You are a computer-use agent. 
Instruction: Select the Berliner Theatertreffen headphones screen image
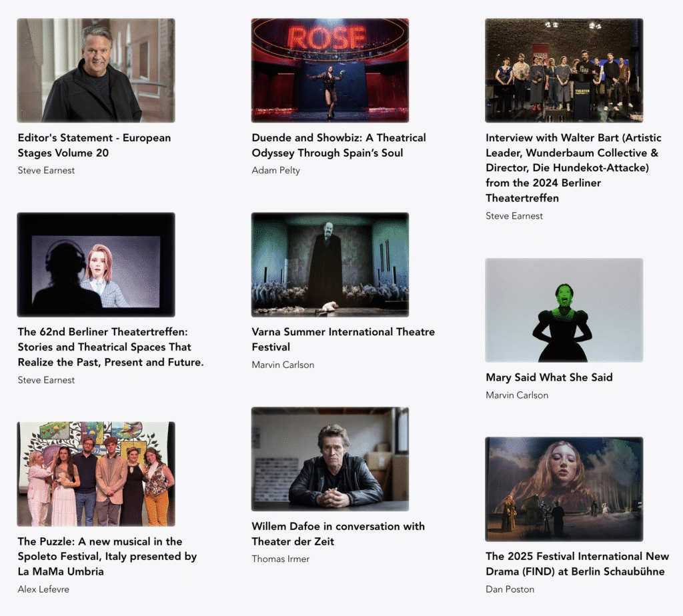[x=96, y=265]
